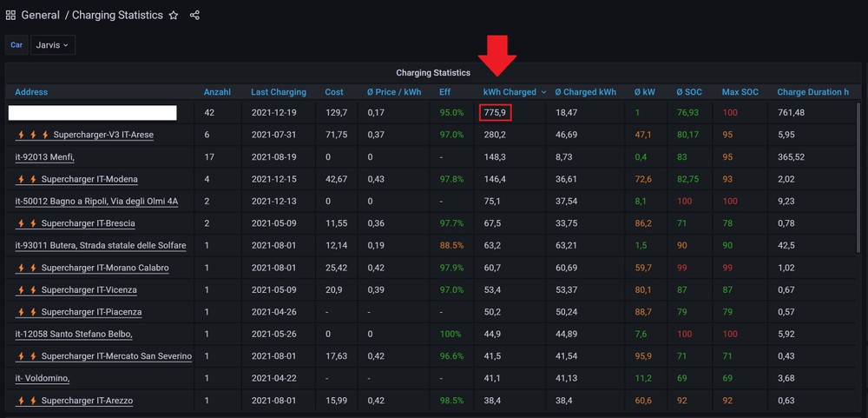Click the 761,48 charge duration cell
The height and width of the screenshot is (418, 868).
791,113
